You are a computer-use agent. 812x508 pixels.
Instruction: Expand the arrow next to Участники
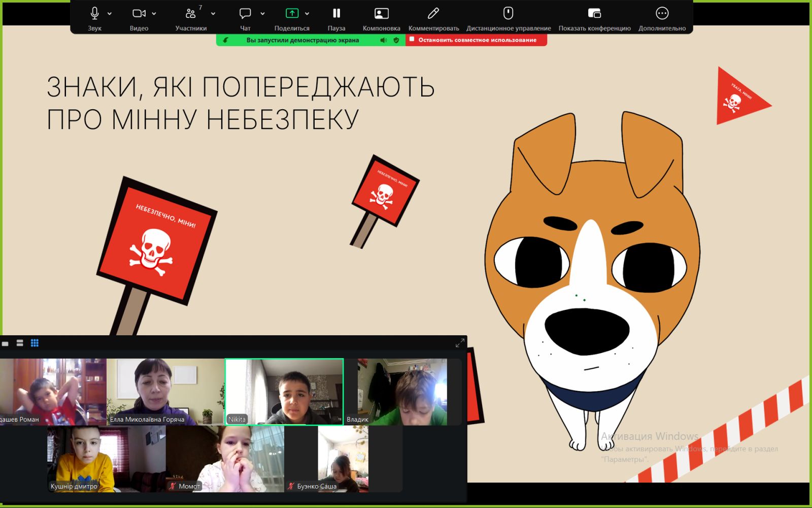coord(213,14)
